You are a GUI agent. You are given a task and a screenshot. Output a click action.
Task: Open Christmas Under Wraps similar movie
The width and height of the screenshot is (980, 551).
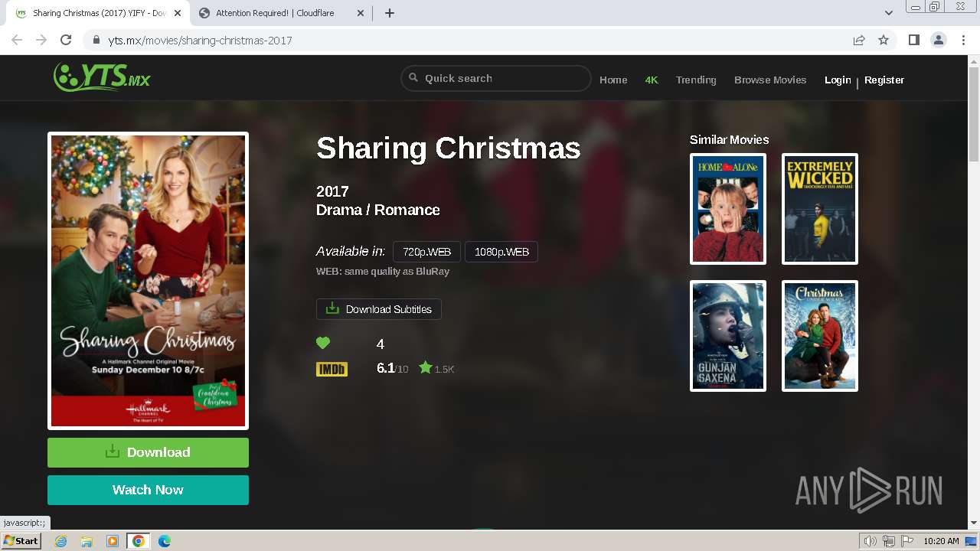point(820,336)
